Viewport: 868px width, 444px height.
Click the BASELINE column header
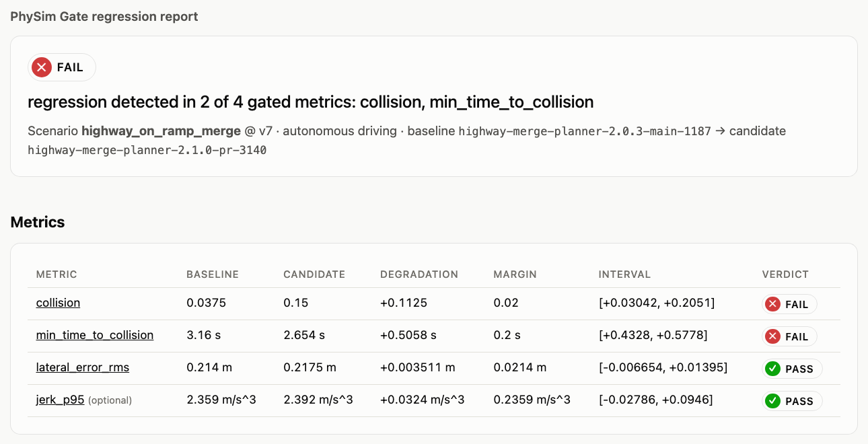(x=213, y=274)
